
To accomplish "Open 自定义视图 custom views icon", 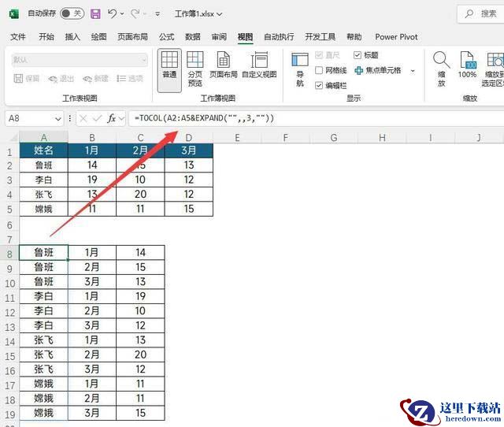I will click(x=259, y=65).
